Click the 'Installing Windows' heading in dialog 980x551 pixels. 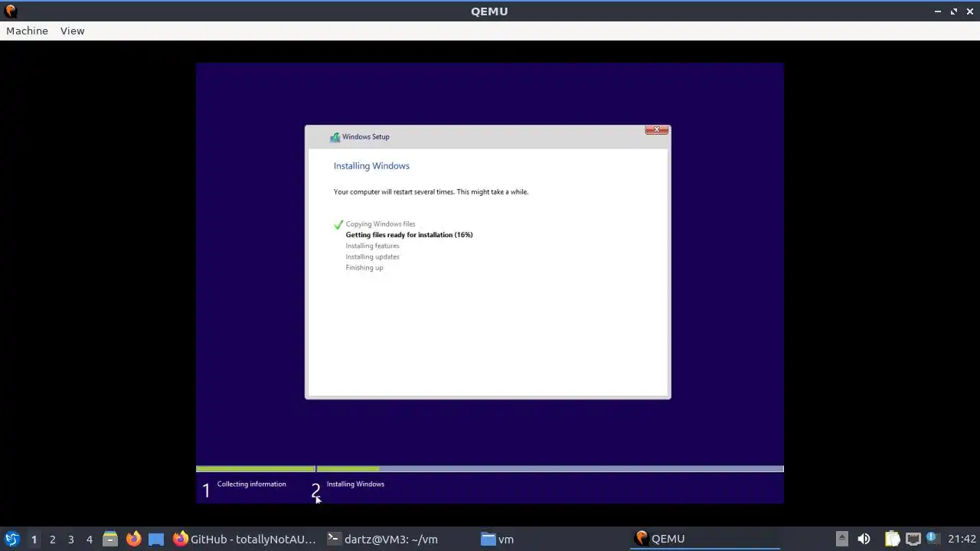(x=371, y=166)
